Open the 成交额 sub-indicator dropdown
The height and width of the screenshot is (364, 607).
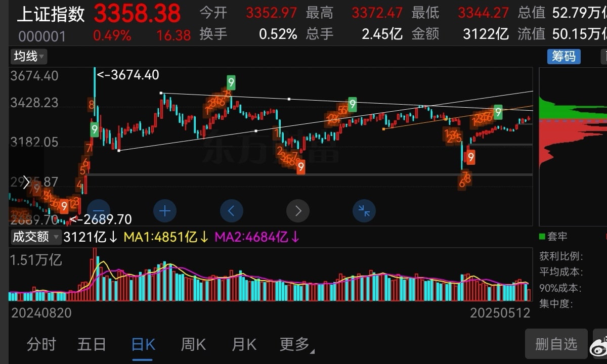click(35, 237)
